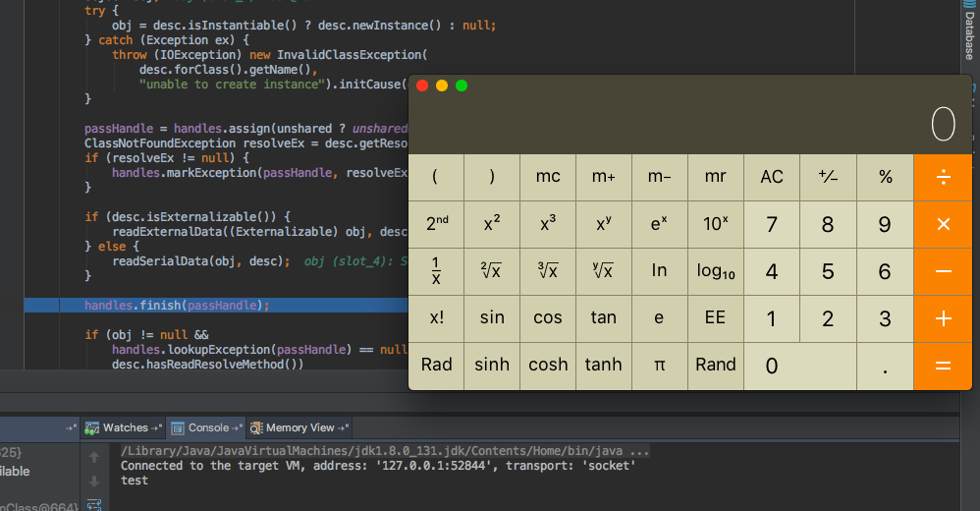The width and height of the screenshot is (980, 511).
Task: Click the console scroll up arrow icon
Action: tap(94, 457)
